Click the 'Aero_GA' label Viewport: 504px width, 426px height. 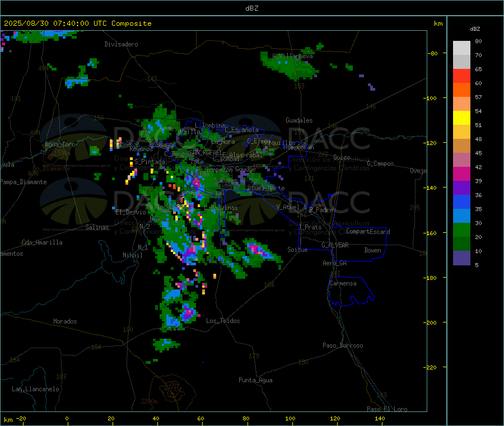[x=335, y=263]
